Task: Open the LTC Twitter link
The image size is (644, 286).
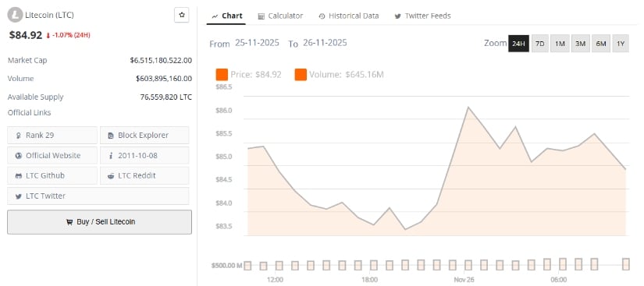Action: [x=98, y=196]
